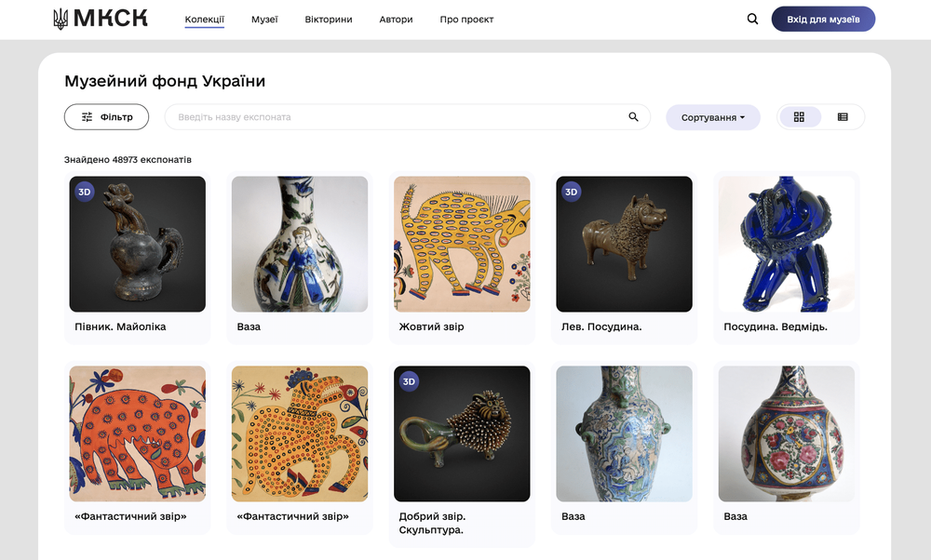Open the Музеї menu item
The width and height of the screenshot is (931, 560).
(x=264, y=19)
